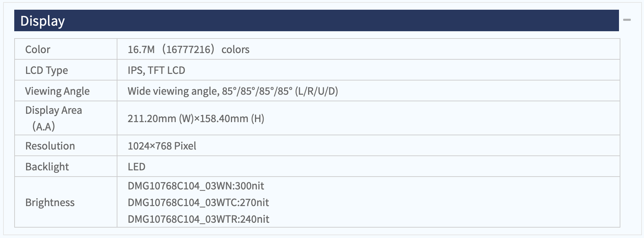Click the Display heading text
Screen dimensions: 644x238
(42, 21)
